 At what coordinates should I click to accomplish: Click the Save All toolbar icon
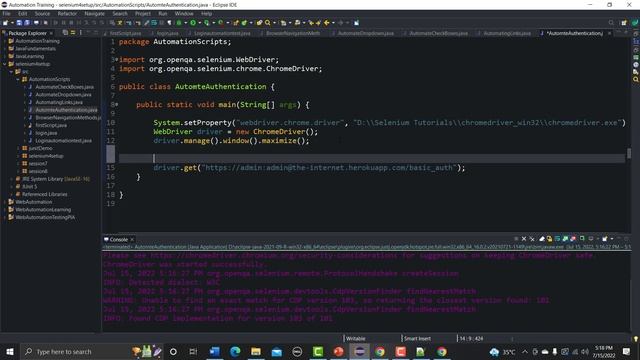pyautogui.click(x=27, y=23)
